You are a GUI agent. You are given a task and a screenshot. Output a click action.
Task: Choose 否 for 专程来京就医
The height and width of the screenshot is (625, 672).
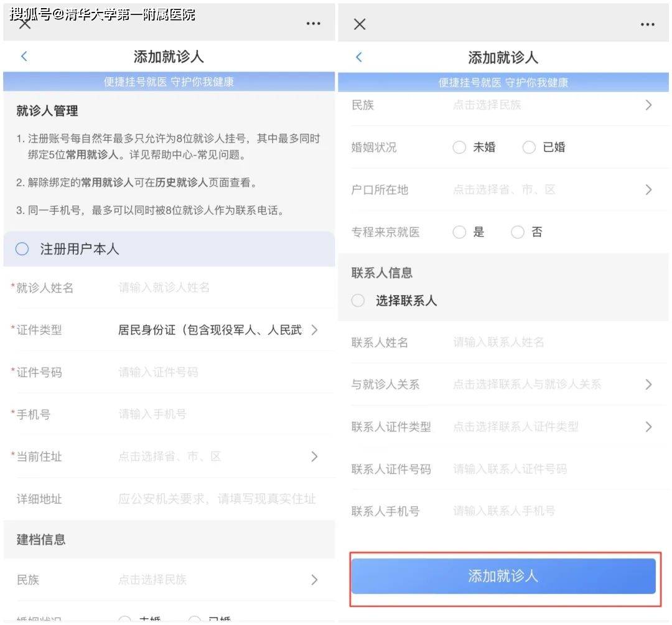(x=518, y=232)
